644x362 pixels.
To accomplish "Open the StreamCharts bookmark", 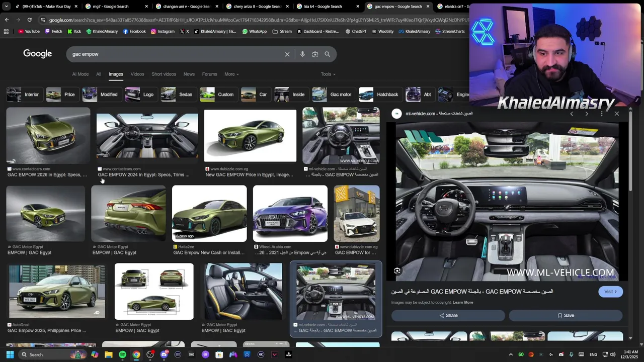I will click(x=450, y=31).
